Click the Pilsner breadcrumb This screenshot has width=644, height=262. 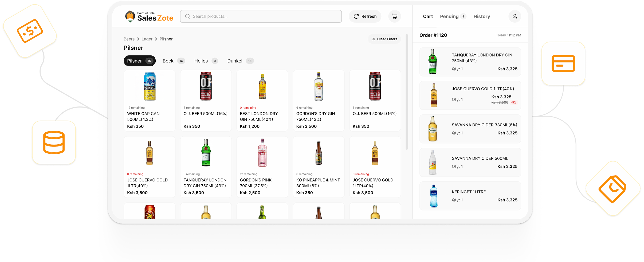click(166, 39)
